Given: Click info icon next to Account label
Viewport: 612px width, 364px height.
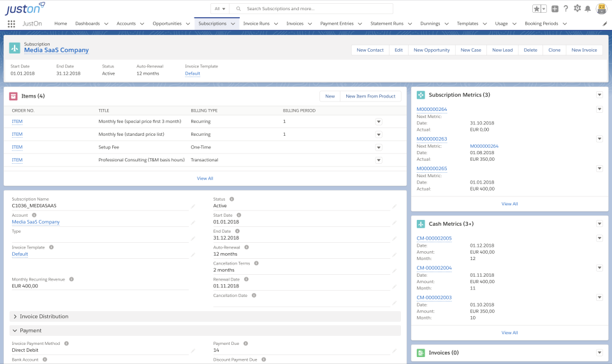Looking at the screenshot, I should click(x=34, y=215).
